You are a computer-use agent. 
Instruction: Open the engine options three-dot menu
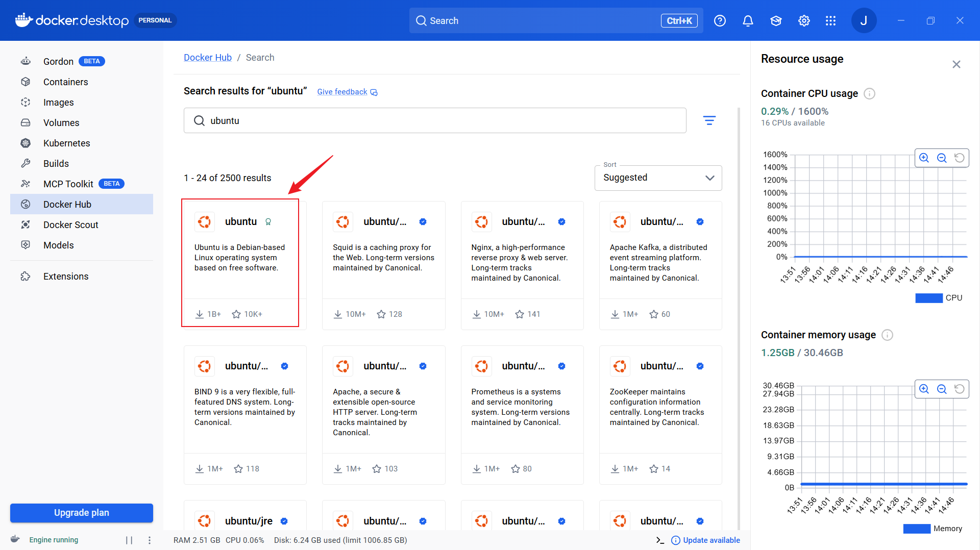pyautogui.click(x=149, y=540)
